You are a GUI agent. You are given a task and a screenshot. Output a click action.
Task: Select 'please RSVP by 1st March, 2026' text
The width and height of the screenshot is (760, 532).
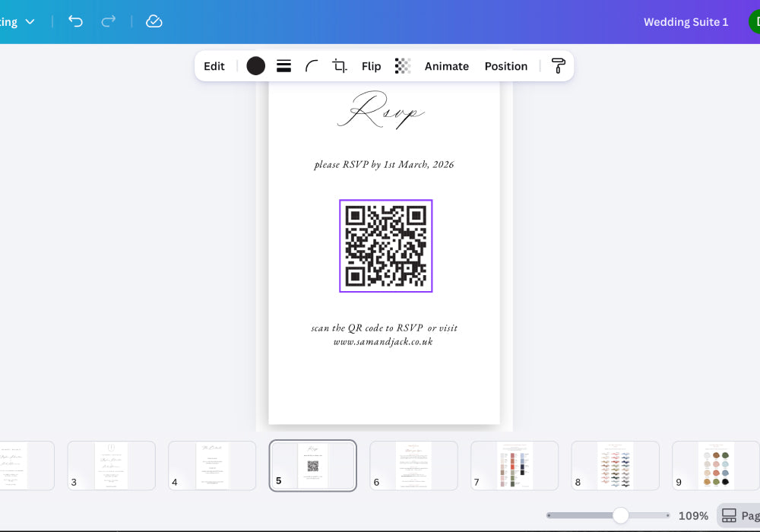[x=384, y=165]
